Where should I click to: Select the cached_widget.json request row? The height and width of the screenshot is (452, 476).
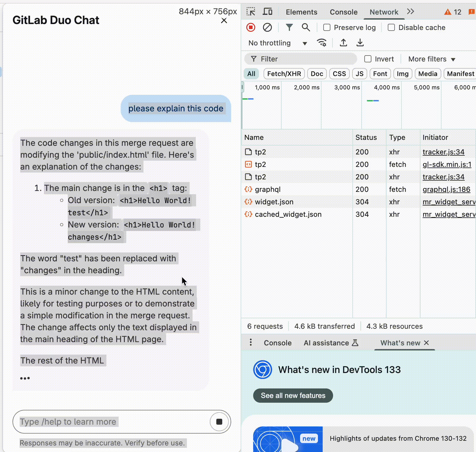tap(359, 214)
